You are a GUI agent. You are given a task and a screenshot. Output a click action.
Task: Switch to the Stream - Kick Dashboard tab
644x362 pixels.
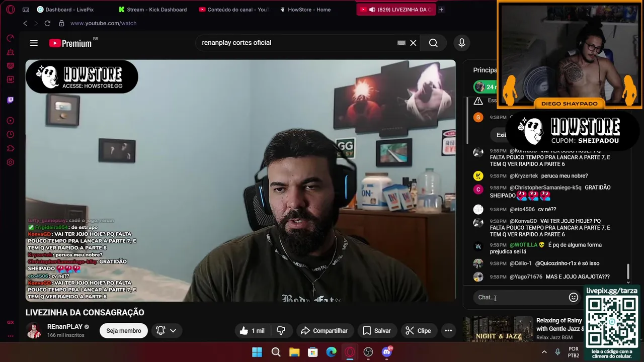152,10
